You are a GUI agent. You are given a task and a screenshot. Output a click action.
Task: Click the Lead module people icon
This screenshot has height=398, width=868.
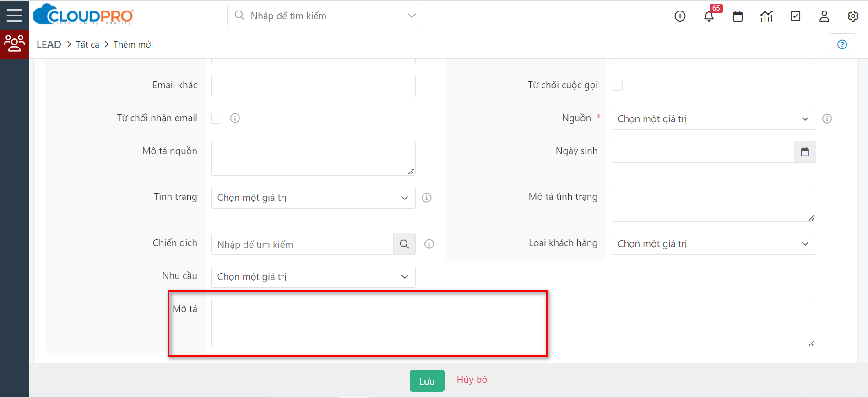click(x=14, y=44)
